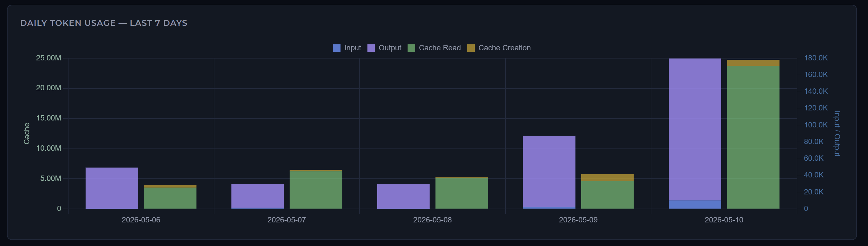This screenshot has height=246, width=868.
Task: Select the gold Cache Creation segment for 2026-05-10
Action: 753,63
